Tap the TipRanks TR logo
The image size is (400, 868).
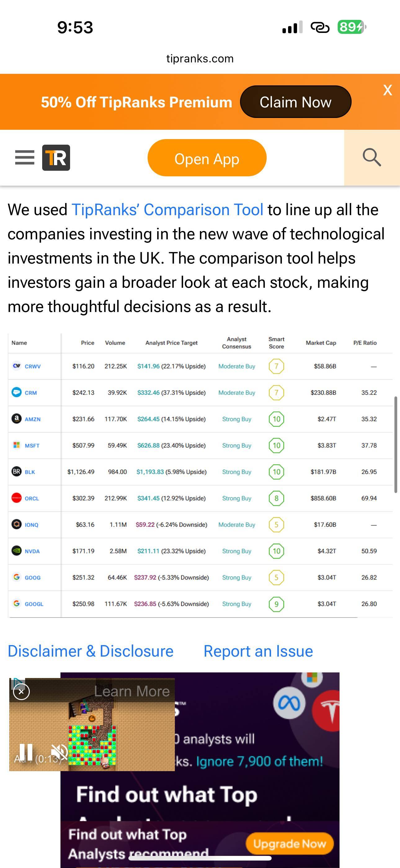[56, 157]
